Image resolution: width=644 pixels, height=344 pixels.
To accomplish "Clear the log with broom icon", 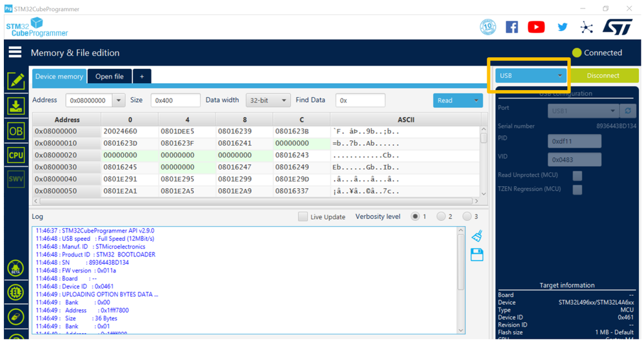I will point(477,236).
